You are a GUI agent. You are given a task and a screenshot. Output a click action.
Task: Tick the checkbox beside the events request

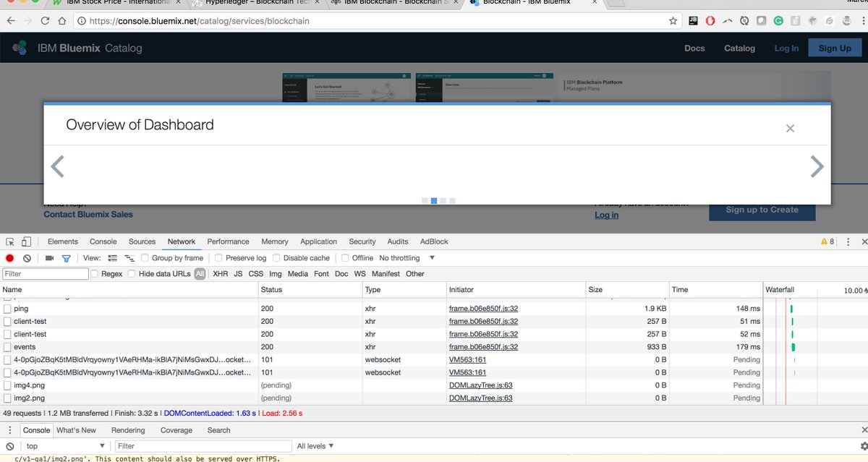pyautogui.click(x=7, y=348)
